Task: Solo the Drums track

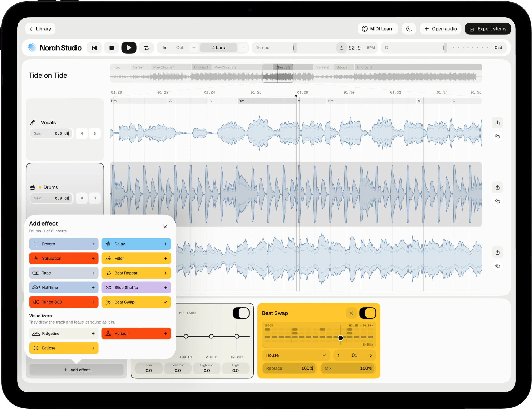Action: [x=95, y=198]
